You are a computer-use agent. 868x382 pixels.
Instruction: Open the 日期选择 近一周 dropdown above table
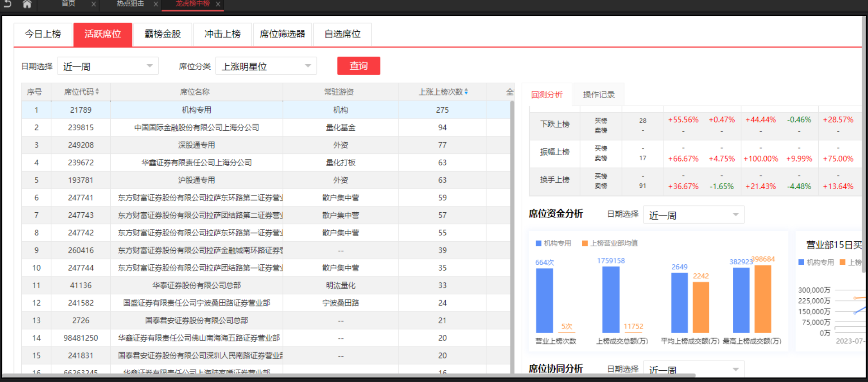coord(108,66)
